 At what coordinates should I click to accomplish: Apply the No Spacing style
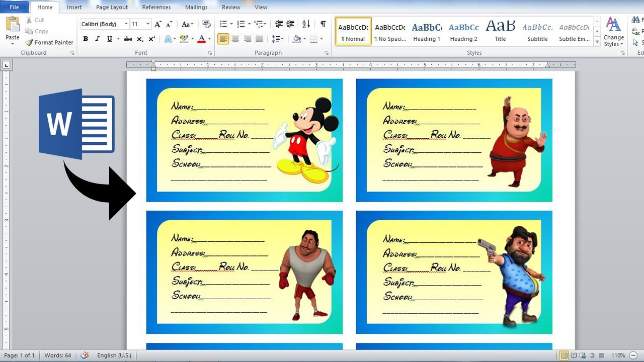390,31
